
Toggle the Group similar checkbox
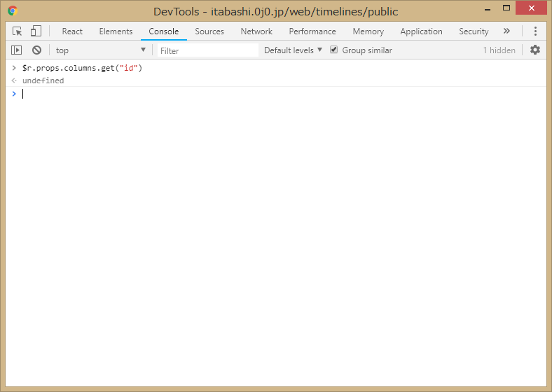[x=334, y=50]
